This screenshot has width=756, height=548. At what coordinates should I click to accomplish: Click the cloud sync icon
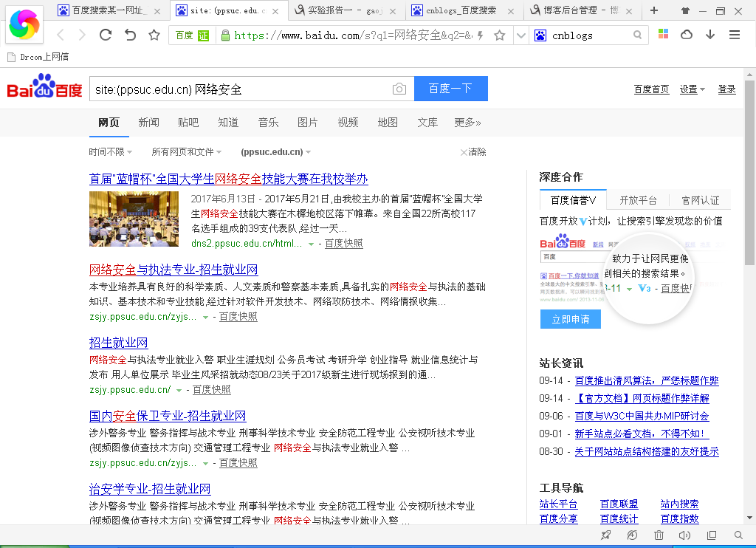(x=687, y=34)
